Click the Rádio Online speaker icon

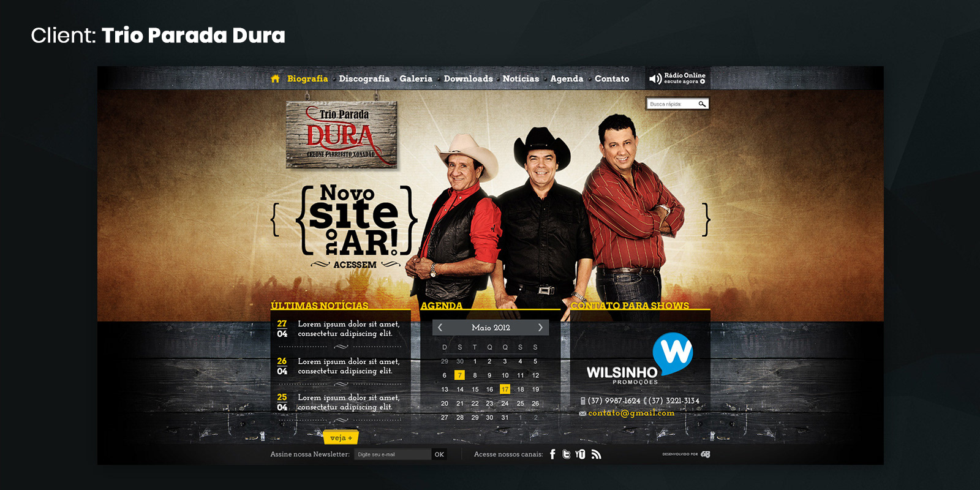coord(655,78)
